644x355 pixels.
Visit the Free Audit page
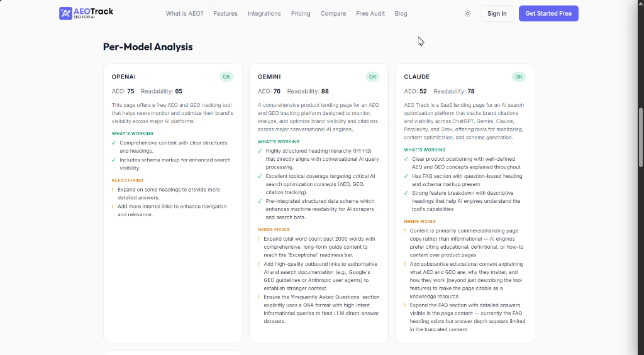370,14
